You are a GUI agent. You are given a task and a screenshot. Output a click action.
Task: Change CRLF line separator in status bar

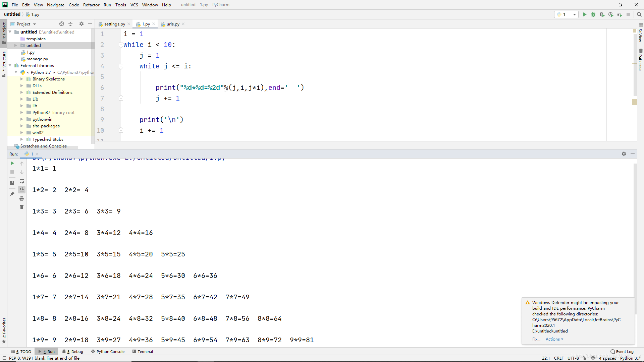tap(559, 358)
